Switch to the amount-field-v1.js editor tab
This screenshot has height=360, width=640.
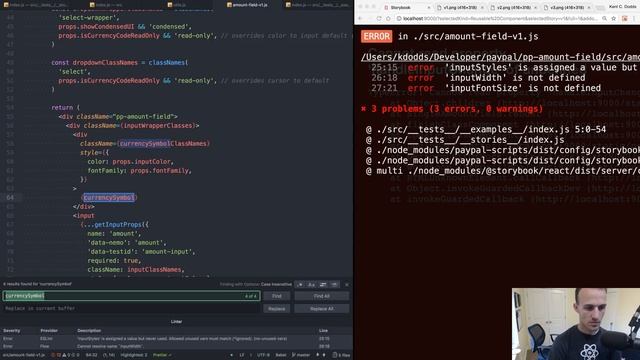tap(248, 5)
